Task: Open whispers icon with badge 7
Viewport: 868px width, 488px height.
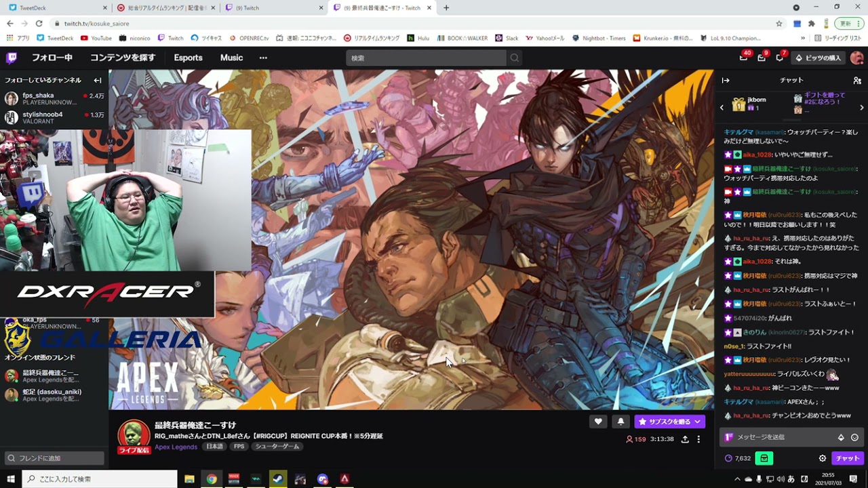Action: [x=780, y=58]
